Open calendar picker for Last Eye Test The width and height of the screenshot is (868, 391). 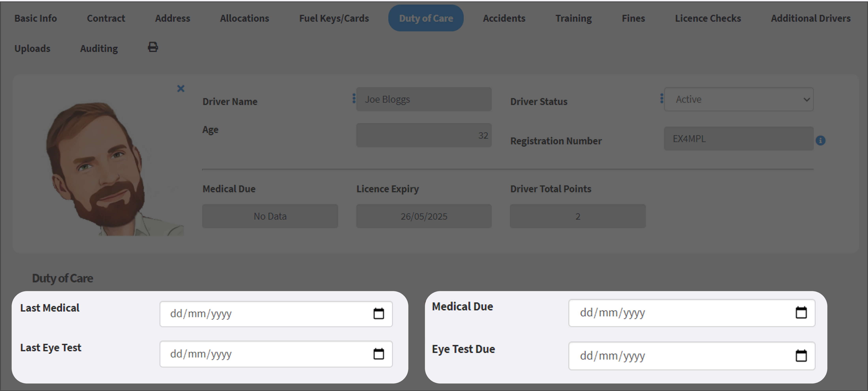click(379, 354)
